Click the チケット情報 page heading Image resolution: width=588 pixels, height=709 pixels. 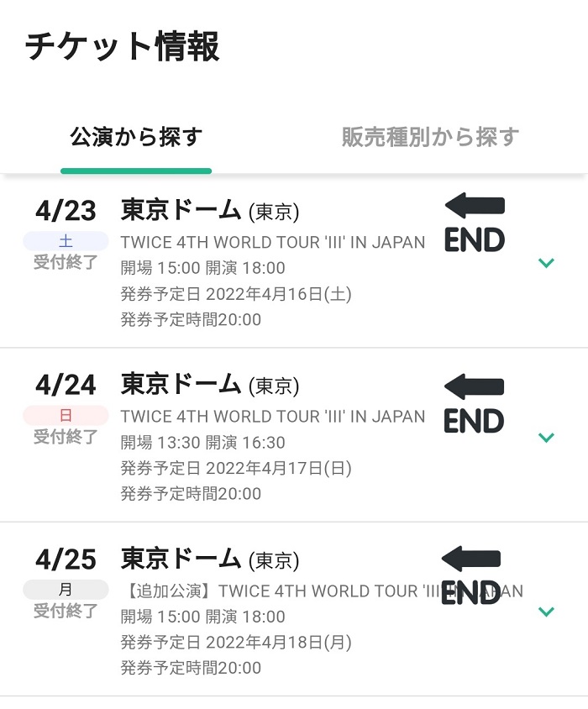(122, 46)
